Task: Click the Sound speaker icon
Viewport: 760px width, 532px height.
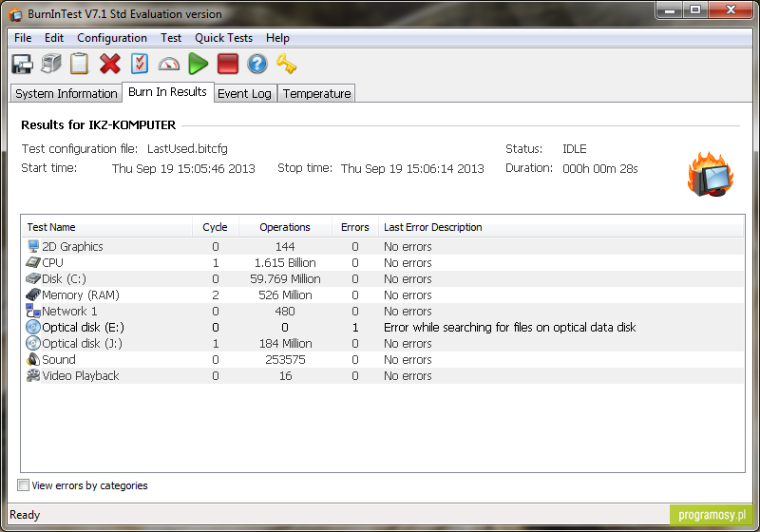Action: pyautogui.click(x=33, y=359)
